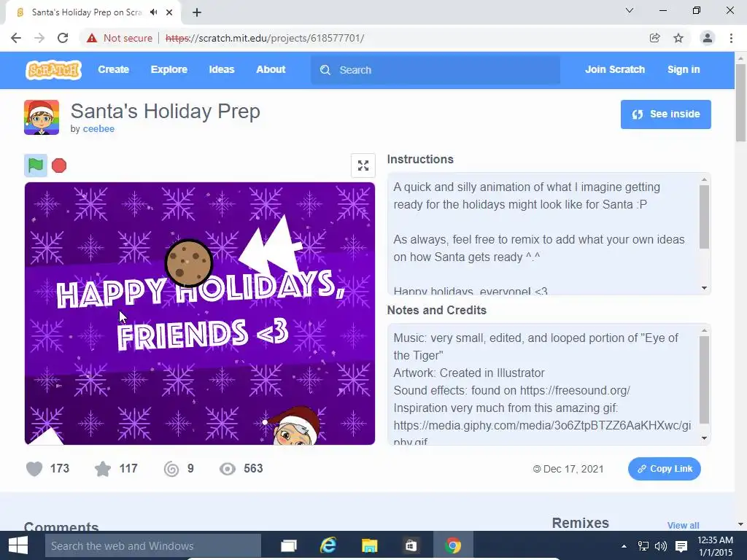Open the Explore menu item

[169, 69]
